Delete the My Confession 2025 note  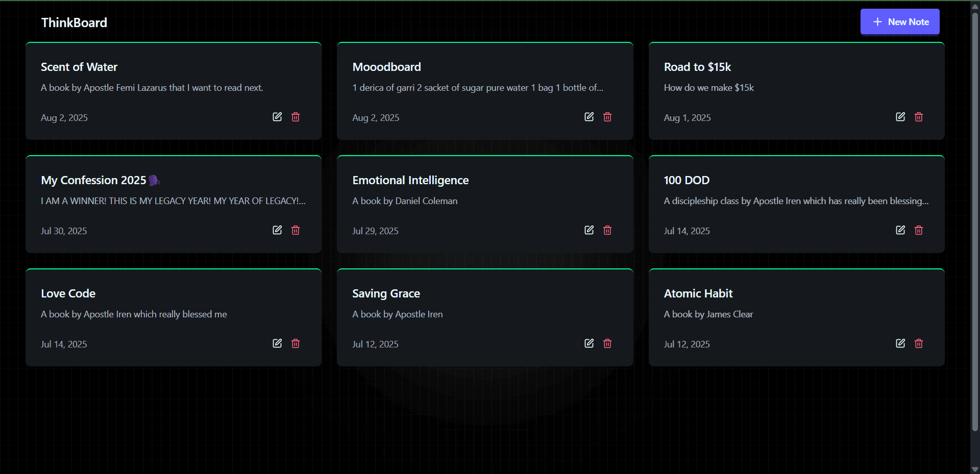click(296, 230)
